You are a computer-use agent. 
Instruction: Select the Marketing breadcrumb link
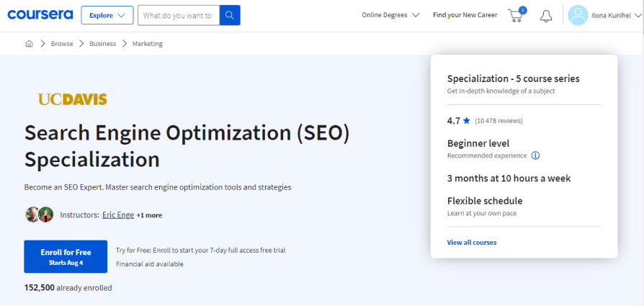(x=147, y=44)
